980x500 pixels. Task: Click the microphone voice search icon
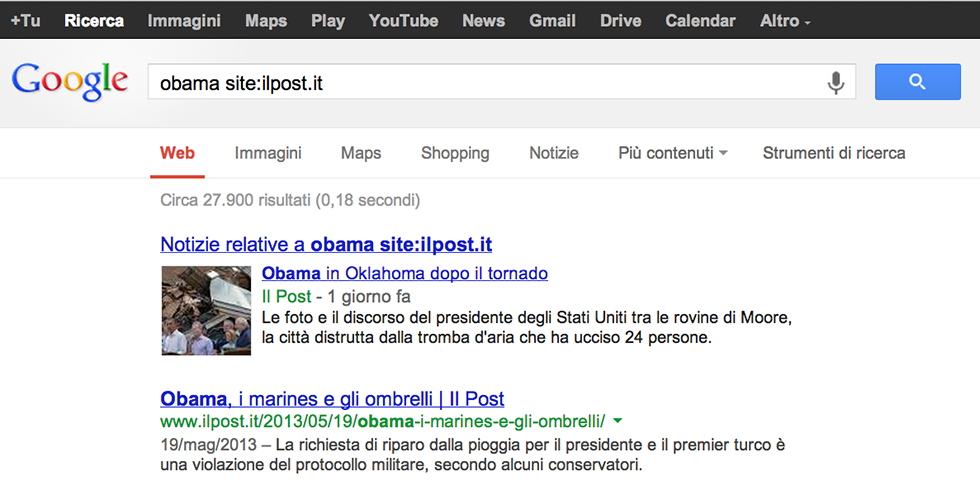tap(836, 83)
